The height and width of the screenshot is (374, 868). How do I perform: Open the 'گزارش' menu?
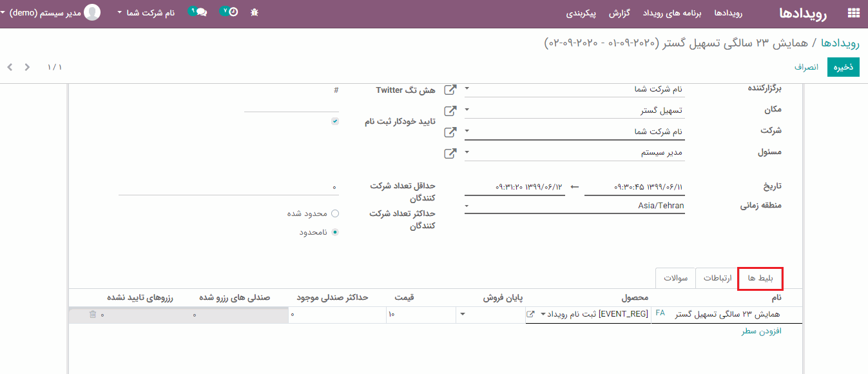[637, 13]
